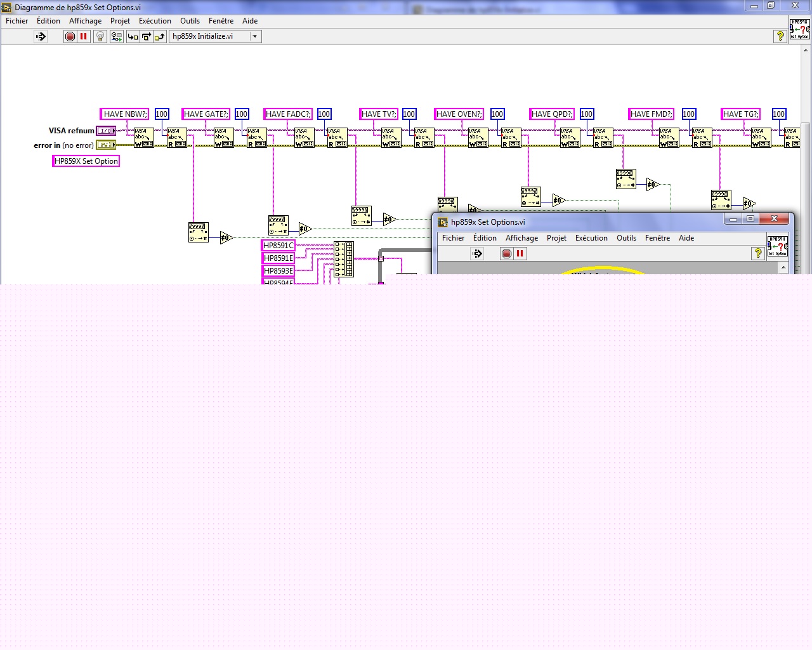This screenshot has height=650, width=812.
Task: Open context help in the diagram window
Action: pos(780,36)
